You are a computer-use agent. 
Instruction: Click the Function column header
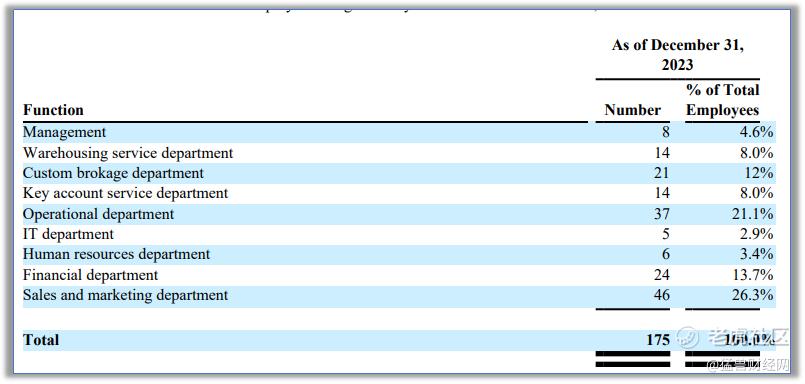(53, 110)
